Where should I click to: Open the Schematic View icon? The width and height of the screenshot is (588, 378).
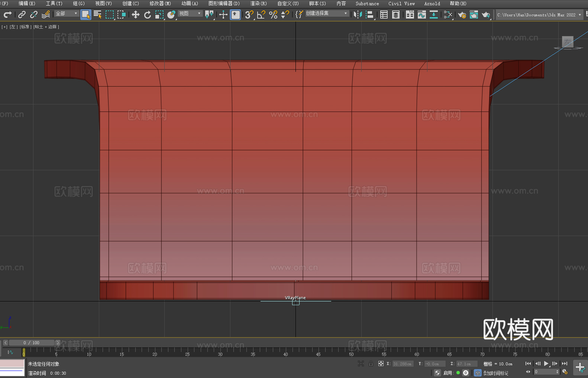(x=434, y=14)
